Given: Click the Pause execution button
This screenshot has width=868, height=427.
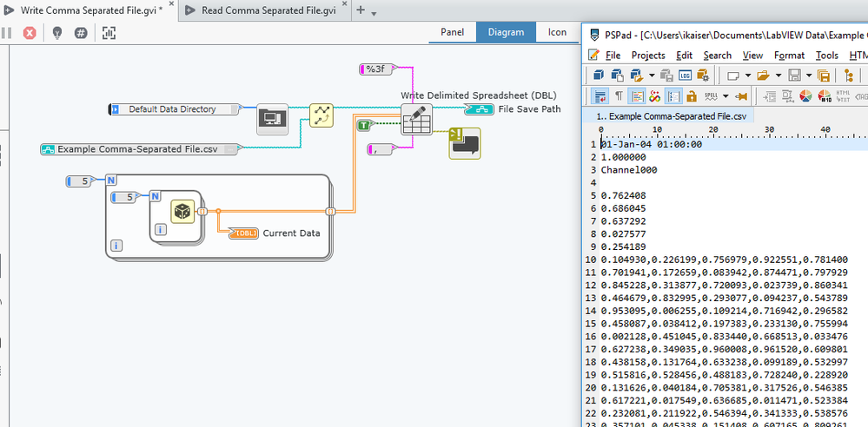Looking at the screenshot, I should coord(6,33).
